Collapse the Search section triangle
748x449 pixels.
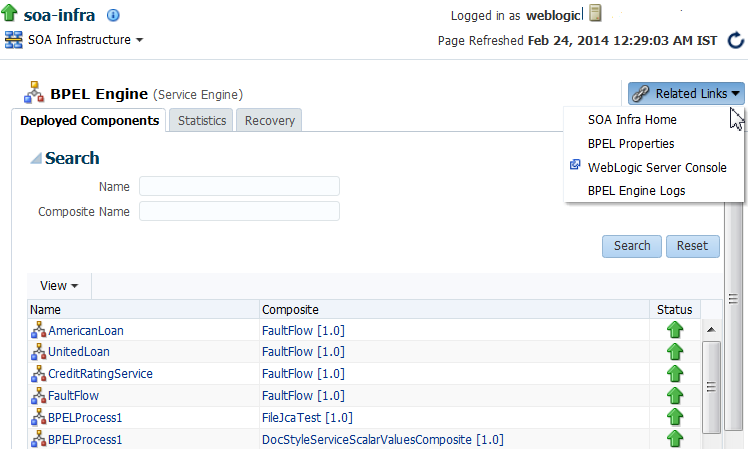pyautogui.click(x=36, y=158)
